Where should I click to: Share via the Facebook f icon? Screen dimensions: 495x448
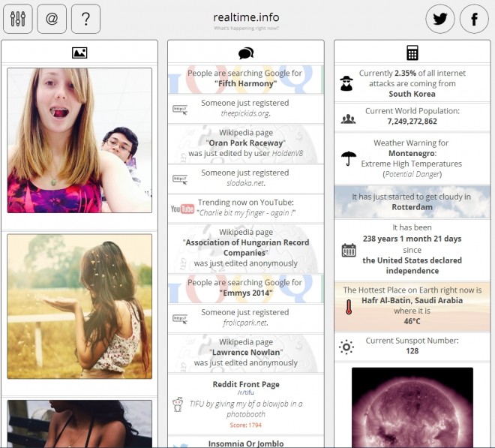click(474, 19)
